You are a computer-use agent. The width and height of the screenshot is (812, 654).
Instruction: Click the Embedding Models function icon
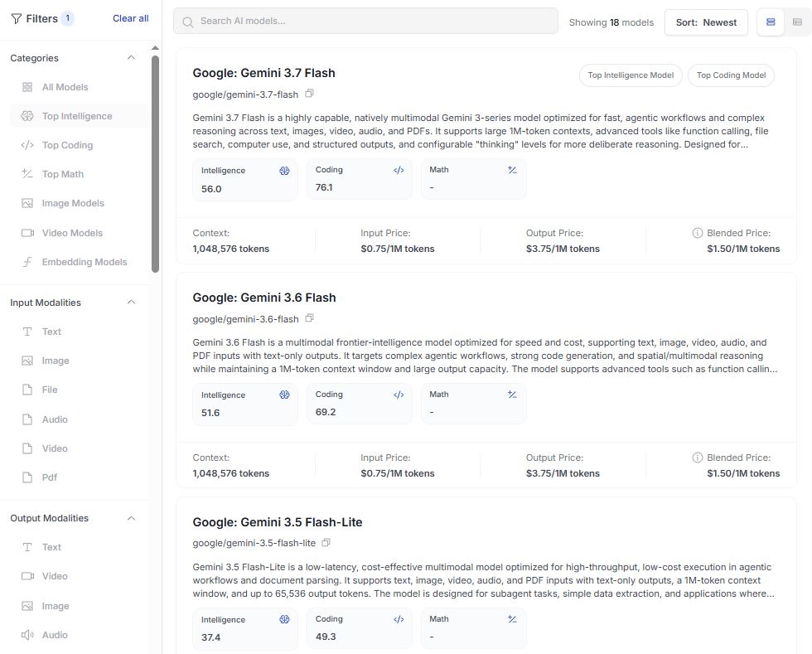[27, 262]
